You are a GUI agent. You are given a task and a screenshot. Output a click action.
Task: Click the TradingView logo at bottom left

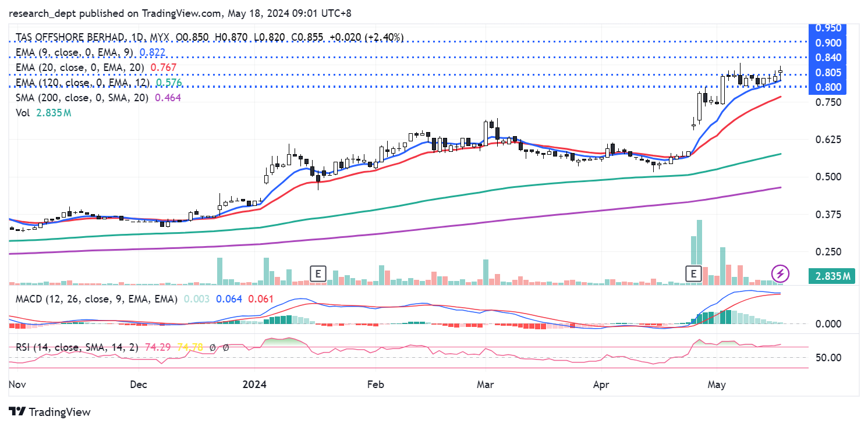[50, 412]
